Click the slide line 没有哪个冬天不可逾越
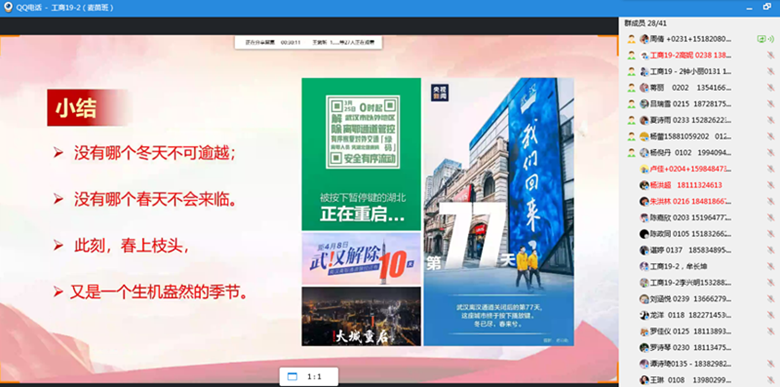This screenshot has height=387, width=780. [154, 153]
